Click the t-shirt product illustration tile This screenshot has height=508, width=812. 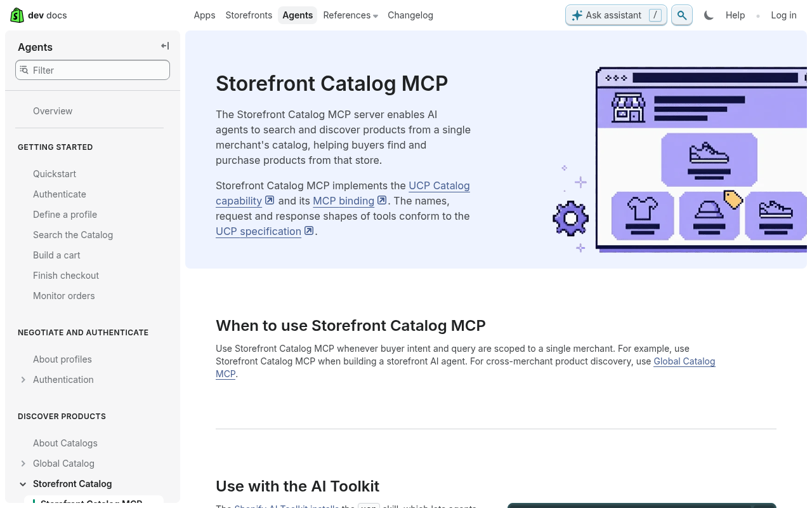643,216
